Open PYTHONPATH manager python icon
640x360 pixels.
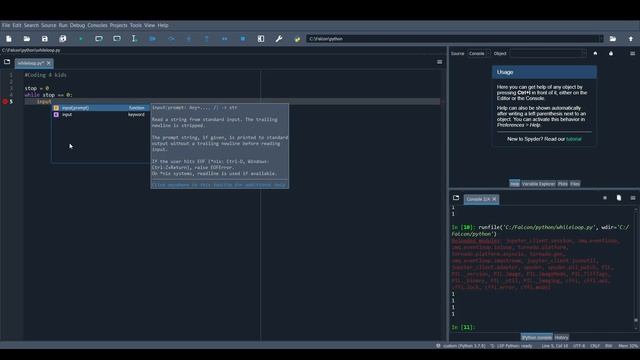pyautogui.click(x=297, y=39)
